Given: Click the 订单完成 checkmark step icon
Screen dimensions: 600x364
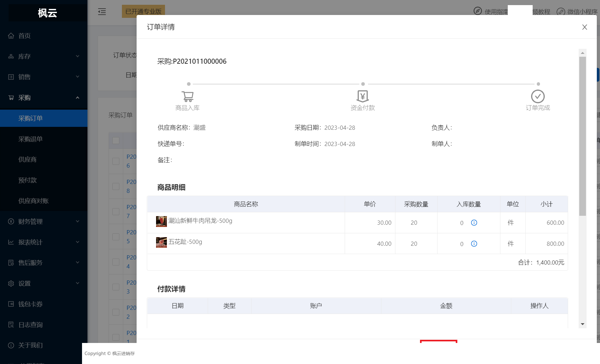Looking at the screenshot, I should 538,96.
